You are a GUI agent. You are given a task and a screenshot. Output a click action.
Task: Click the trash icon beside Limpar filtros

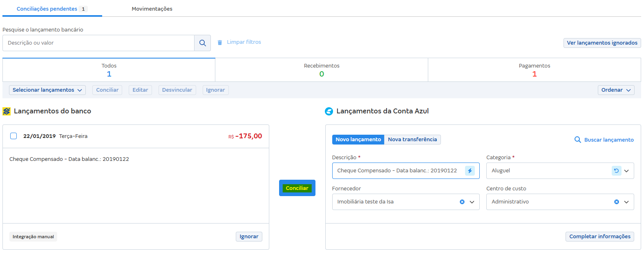tap(220, 43)
